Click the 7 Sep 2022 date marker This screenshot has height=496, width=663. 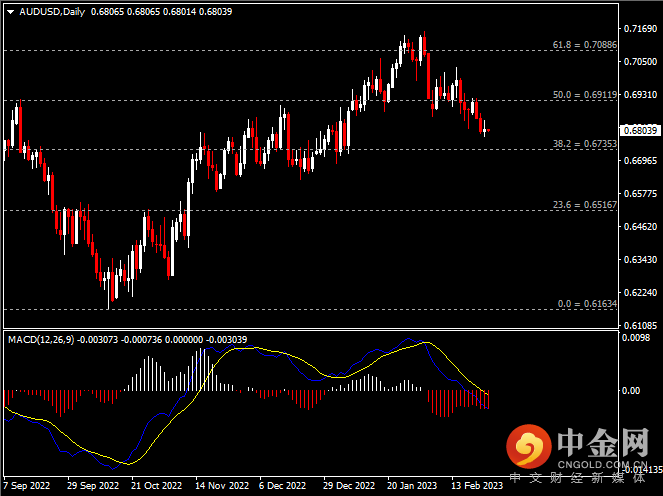(27, 485)
